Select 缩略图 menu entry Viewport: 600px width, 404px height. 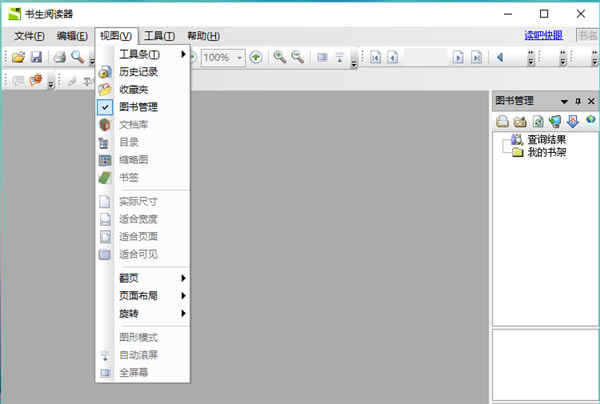click(143, 160)
